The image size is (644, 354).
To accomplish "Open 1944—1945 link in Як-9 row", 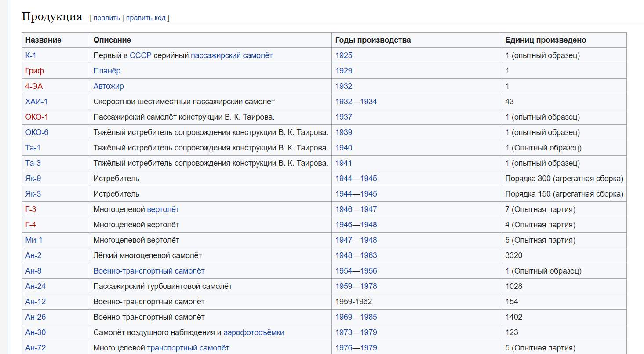I will point(356,179).
